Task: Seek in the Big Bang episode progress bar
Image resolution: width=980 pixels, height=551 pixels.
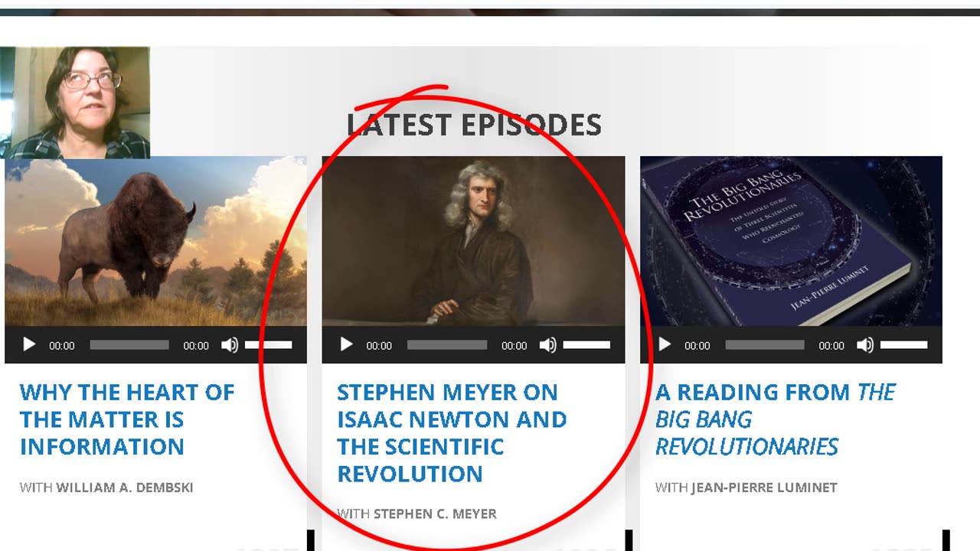Action: (765, 345)
